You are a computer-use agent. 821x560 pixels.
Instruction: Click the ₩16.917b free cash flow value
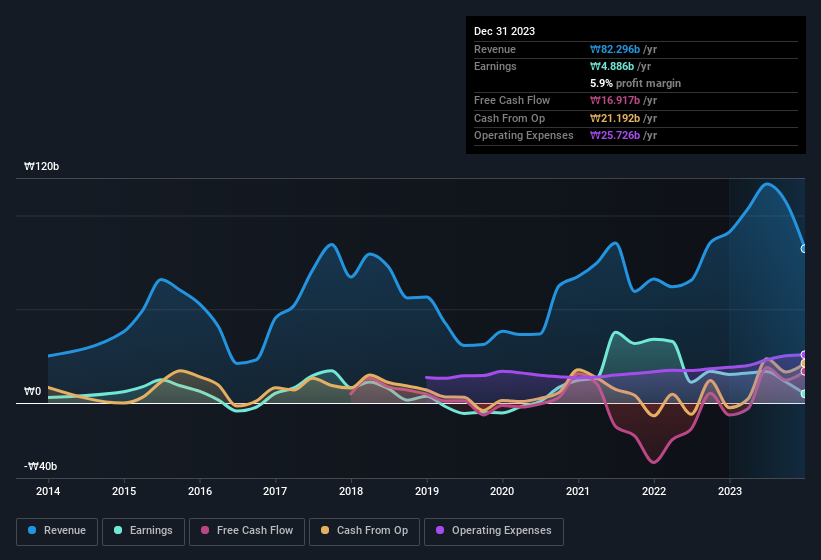pos(615,100)
